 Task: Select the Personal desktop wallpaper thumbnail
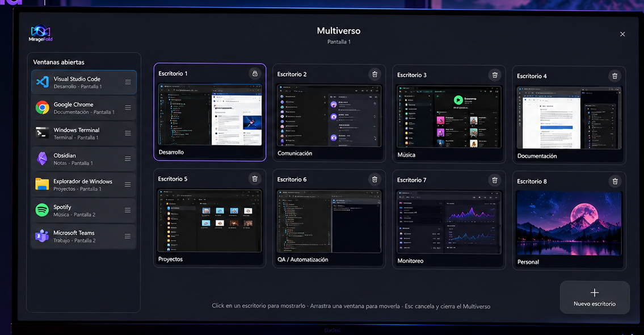coord(569,224)
